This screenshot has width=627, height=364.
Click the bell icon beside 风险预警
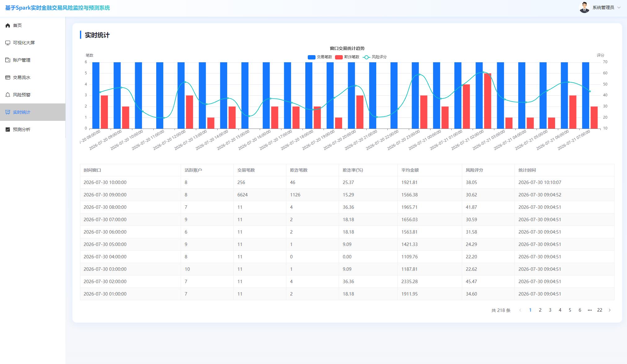point(8,95)
